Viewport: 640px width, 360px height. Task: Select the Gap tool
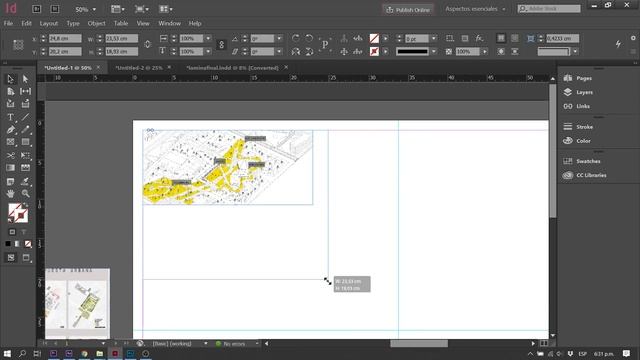[x=25, y=91]
